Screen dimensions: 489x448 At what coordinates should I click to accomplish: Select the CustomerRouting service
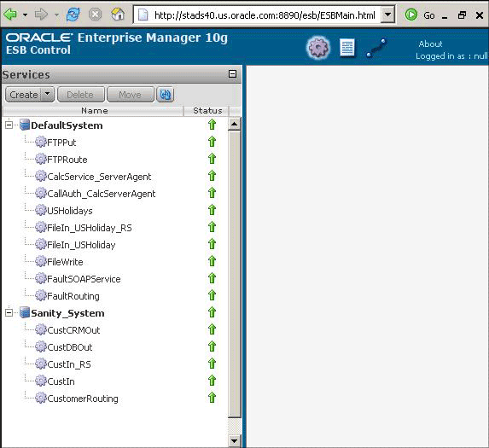[83, 399]
